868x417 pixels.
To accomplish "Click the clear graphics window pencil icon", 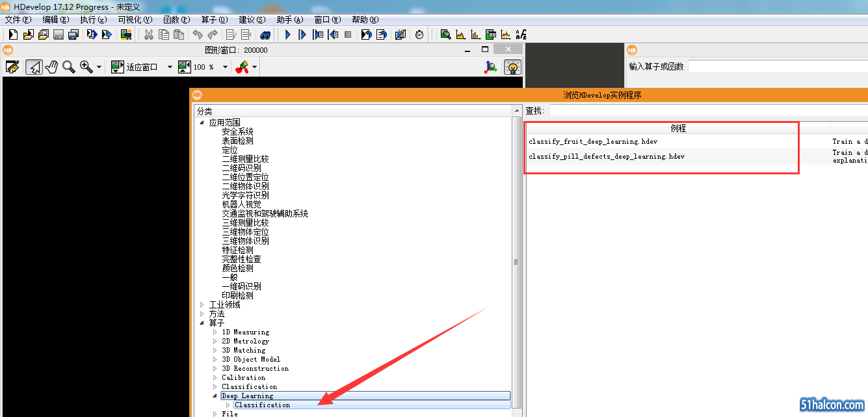I will [12, 67].
